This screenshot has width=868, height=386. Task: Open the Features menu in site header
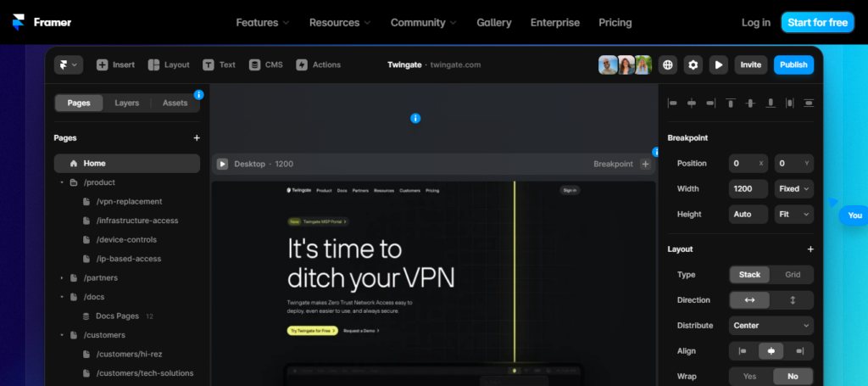click(262, 23)
